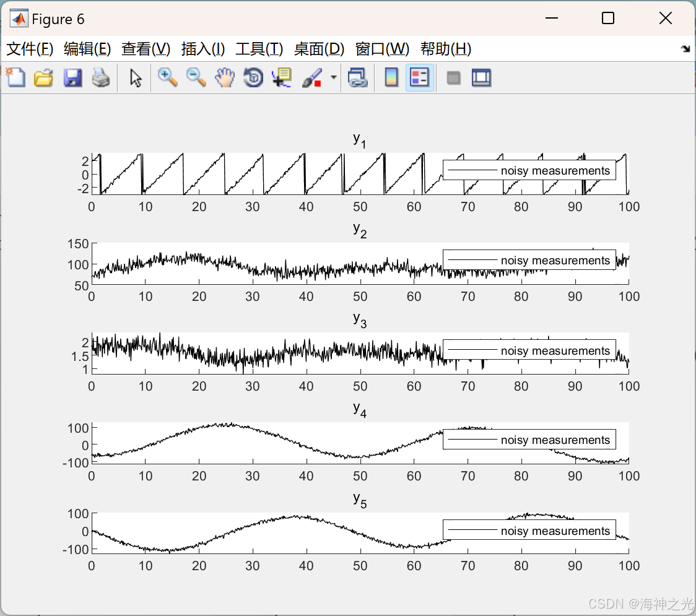Viewport: 696px width, 616px height.
Task: Click the New Figure icon
Action: 16,77
